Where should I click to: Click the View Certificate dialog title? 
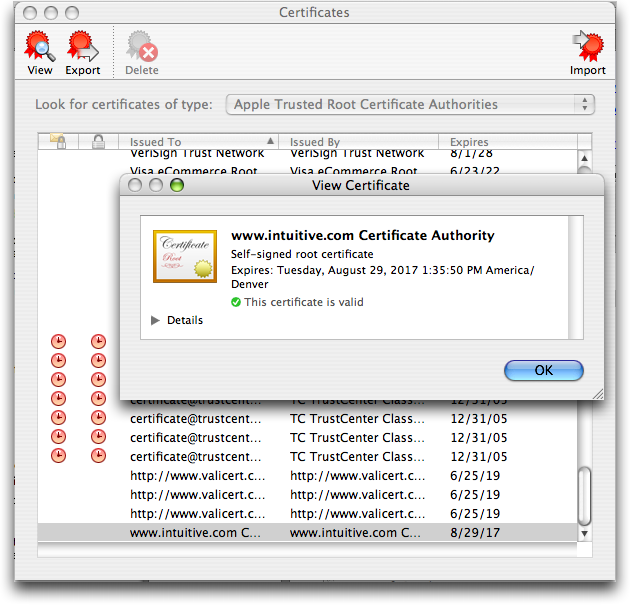click(x=361, y=186)
